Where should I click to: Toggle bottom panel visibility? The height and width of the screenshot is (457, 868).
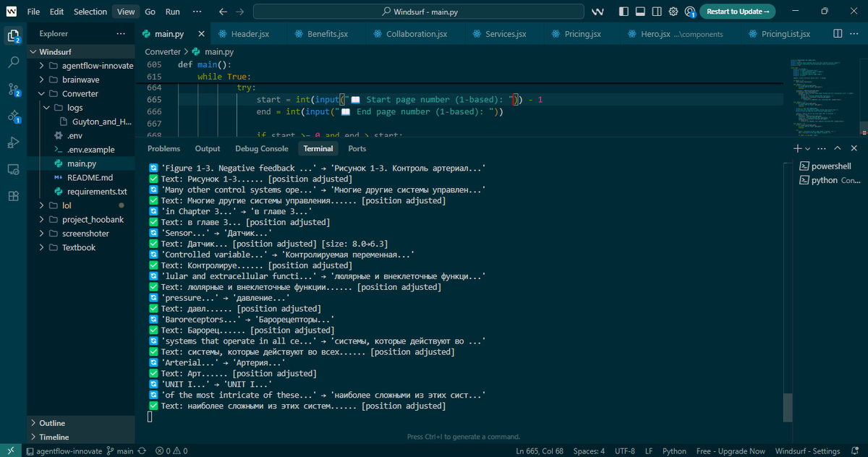coord(640,12)
